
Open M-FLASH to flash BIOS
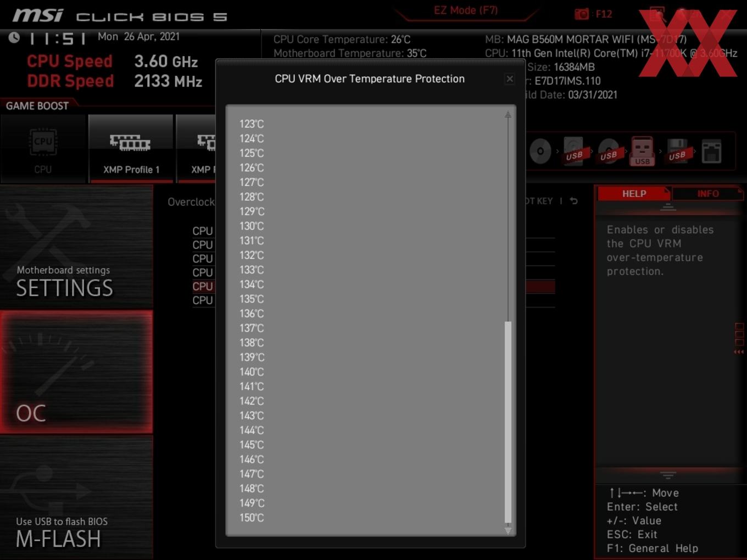(x=76, y=497)
